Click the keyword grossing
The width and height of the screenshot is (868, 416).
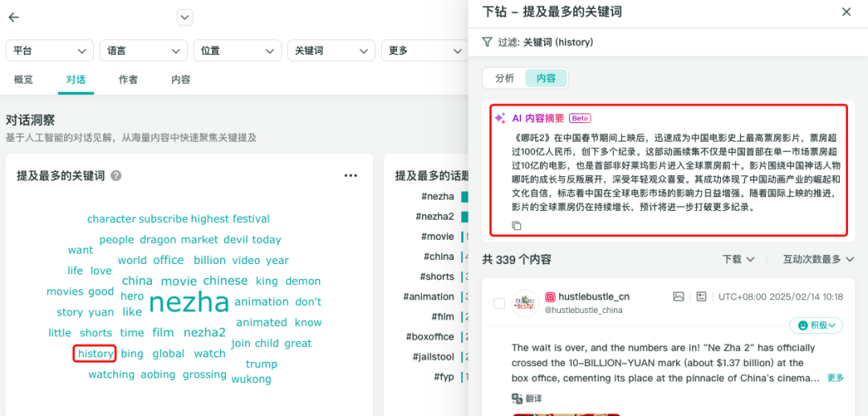click(x=205, y=374)
